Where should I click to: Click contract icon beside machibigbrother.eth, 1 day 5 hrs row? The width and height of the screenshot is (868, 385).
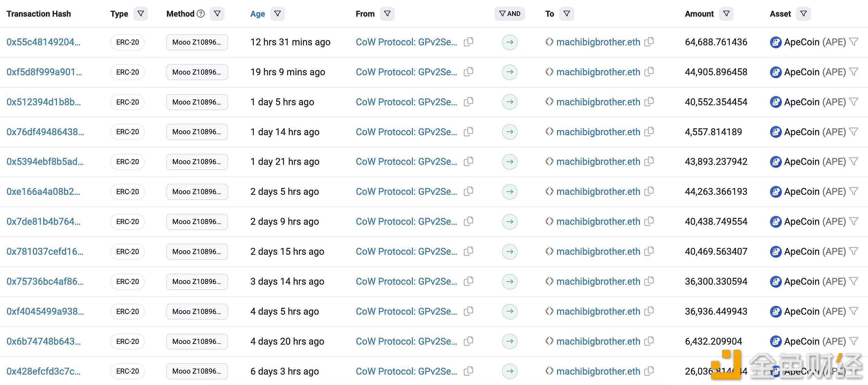click(x=549, y=102)
